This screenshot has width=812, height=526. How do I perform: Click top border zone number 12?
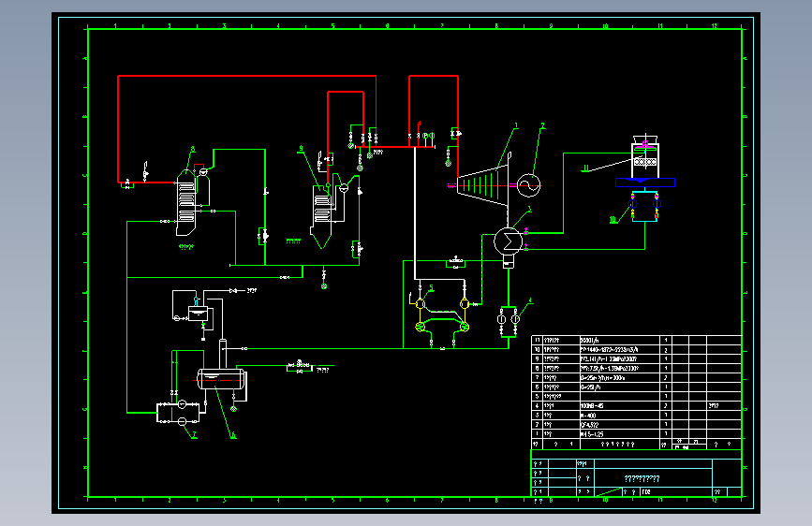[714, 26]
